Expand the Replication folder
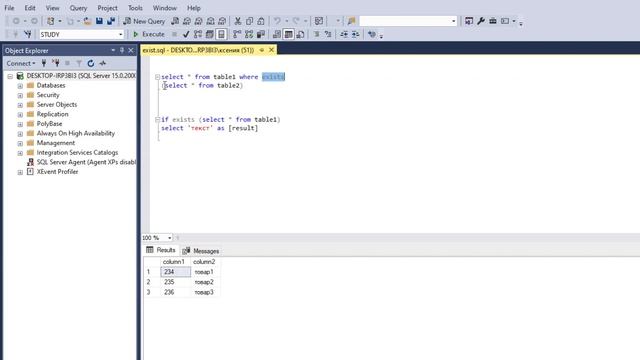Screen dimensions: 640x360 [x=20, y=114]
